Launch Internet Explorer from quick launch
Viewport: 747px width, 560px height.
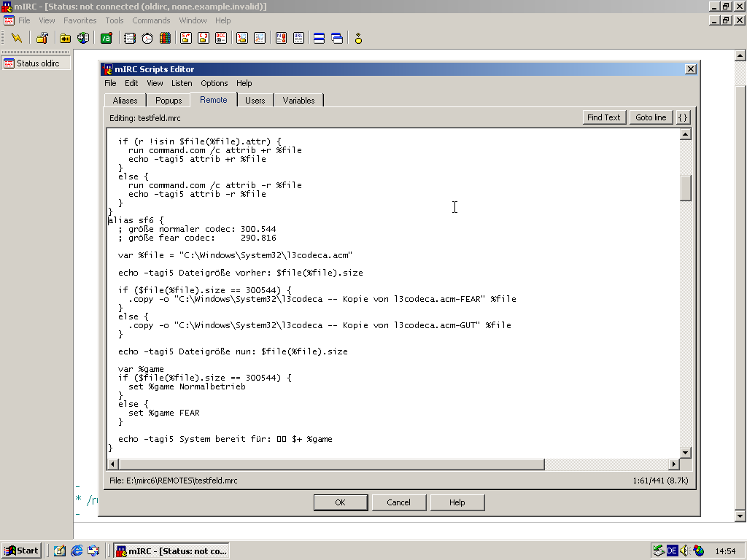tap(76, 551)
